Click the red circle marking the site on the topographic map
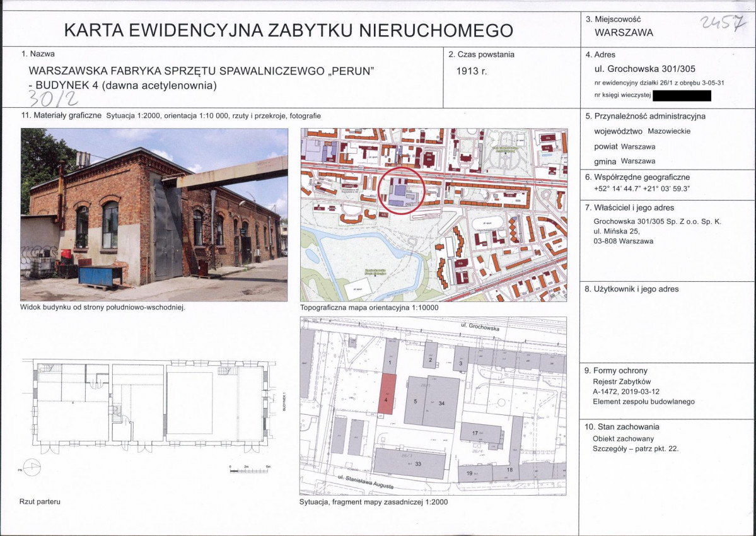 (401, 190)
